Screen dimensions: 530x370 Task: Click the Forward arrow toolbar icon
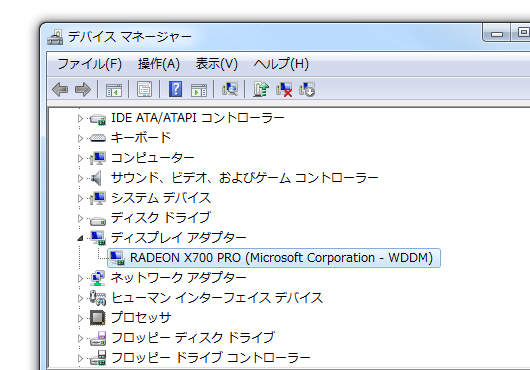point(83,90)
